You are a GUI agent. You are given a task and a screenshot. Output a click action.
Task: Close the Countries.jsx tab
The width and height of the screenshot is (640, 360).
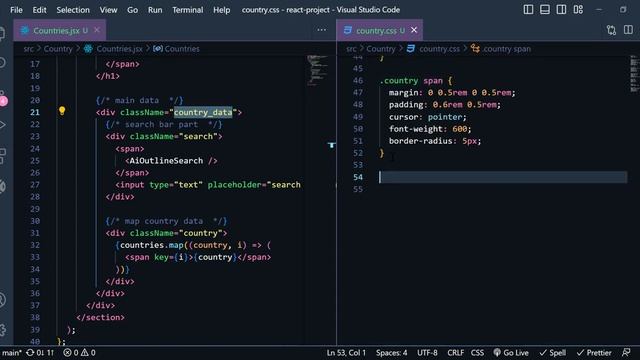(x=97, y=30)
